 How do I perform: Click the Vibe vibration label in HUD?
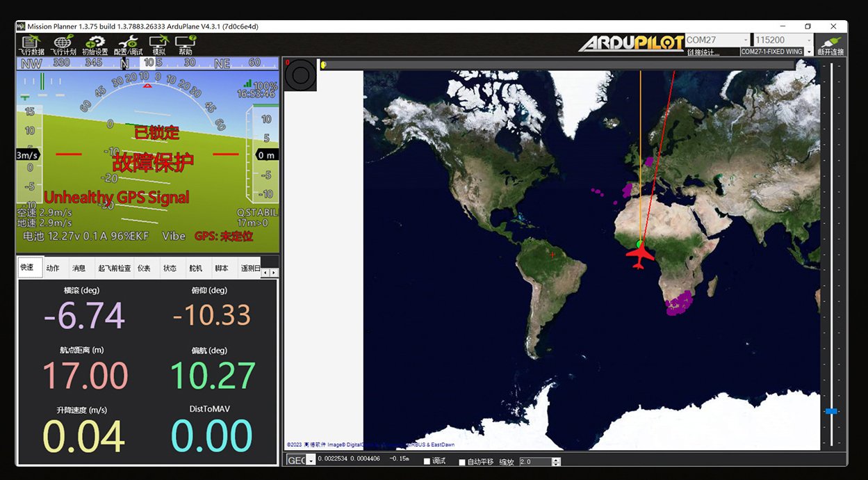(x=174, y=237)
